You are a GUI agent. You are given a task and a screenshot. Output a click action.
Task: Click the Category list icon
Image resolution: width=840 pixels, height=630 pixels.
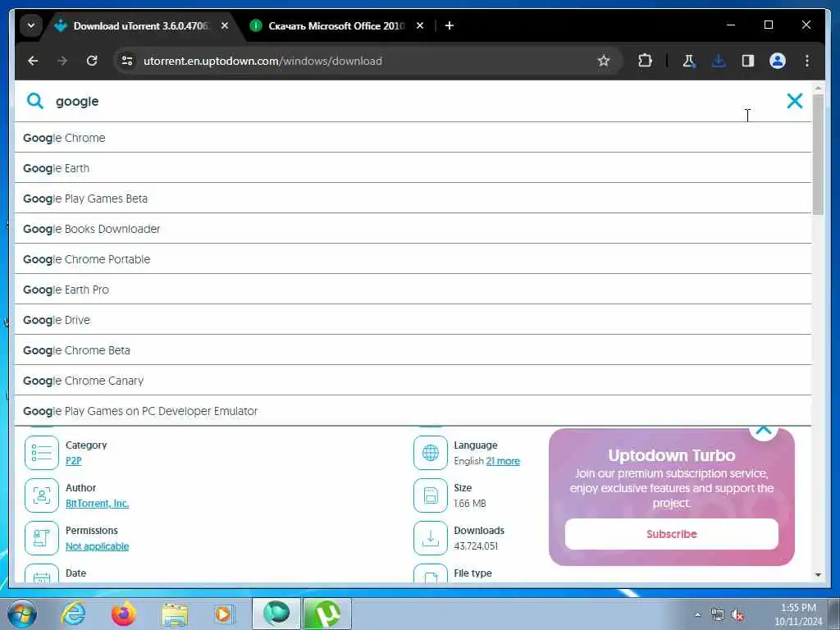[x=41, y=453]
